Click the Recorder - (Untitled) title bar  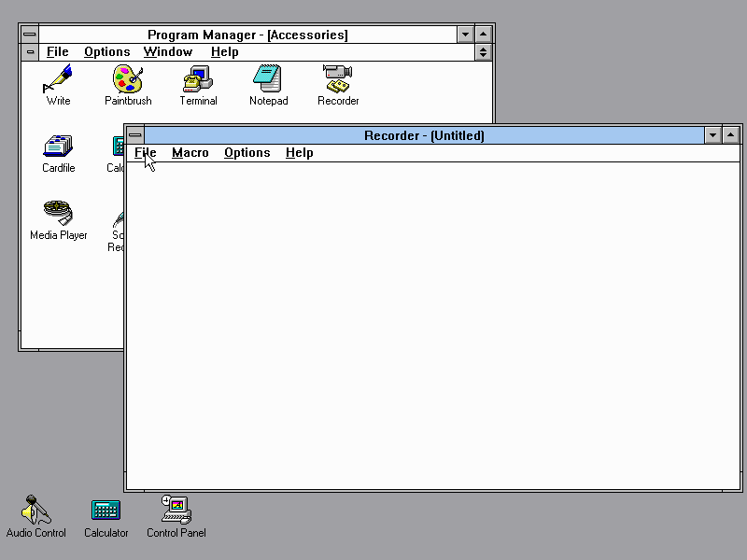pyautogui.click(x=424, y=135)
